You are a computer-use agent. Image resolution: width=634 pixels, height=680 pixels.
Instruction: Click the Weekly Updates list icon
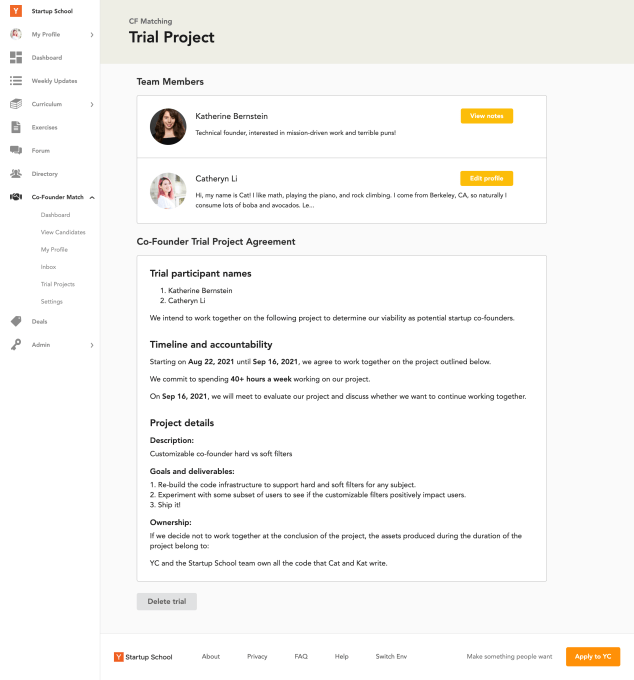coord(16,81)
